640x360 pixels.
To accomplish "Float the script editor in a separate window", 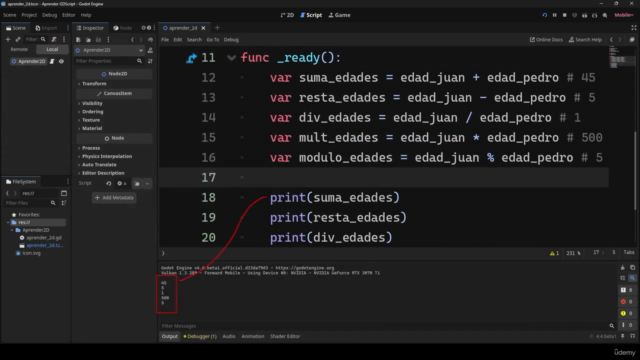I will [x=632, y=40].
